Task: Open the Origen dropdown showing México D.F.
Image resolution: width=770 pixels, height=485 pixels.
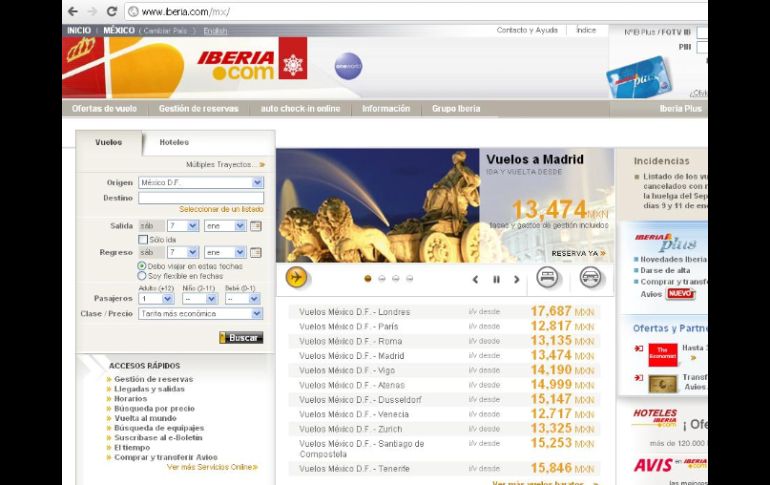Action: [x=200, y=183]
